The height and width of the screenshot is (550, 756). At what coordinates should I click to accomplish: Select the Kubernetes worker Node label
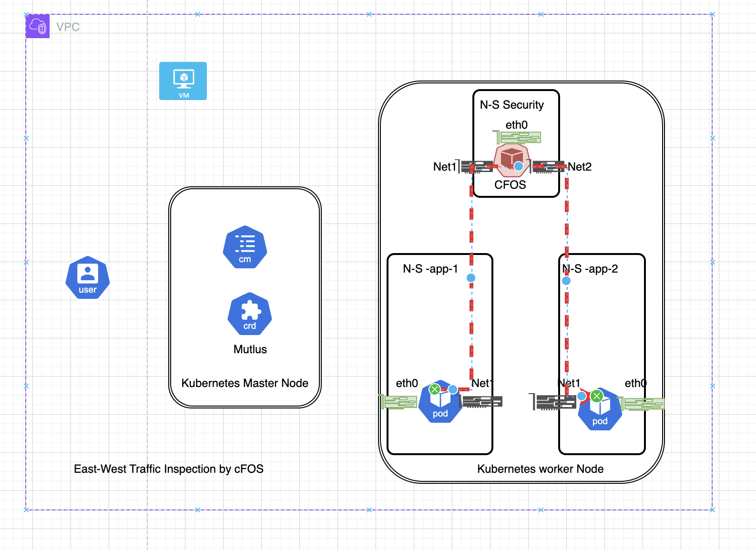point(541,469)
